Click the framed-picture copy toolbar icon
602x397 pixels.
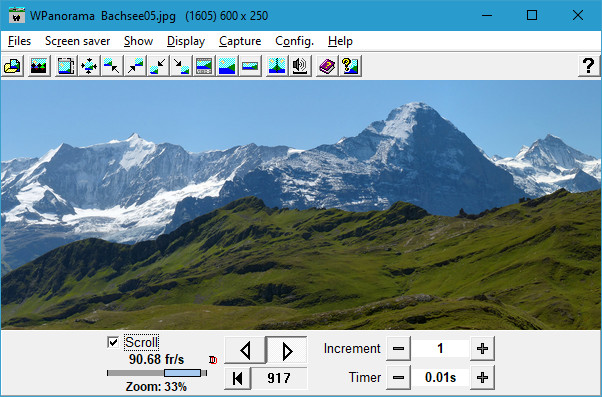(66, 66)
